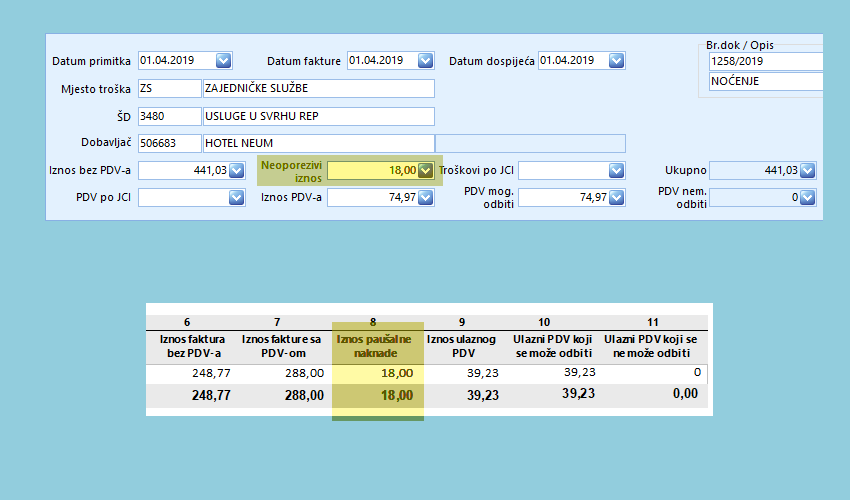Click table cell 18,00 in first data row
This screenshot has height=500, width=850.
tap(397, 373)
